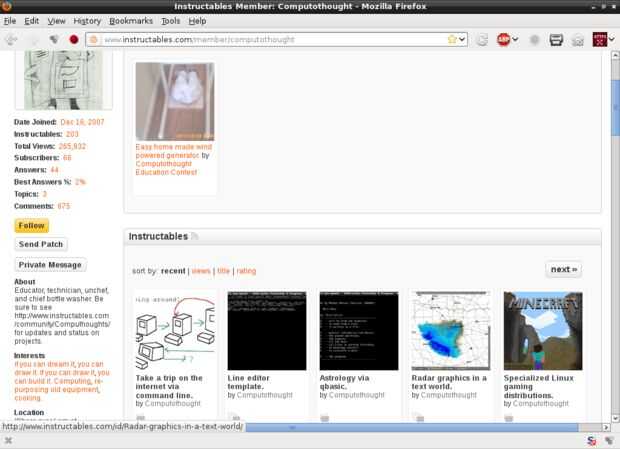Click the radar map thumbnail
Image resolution: width=620 pixels, height=449 pixels.
pos(451,331)
